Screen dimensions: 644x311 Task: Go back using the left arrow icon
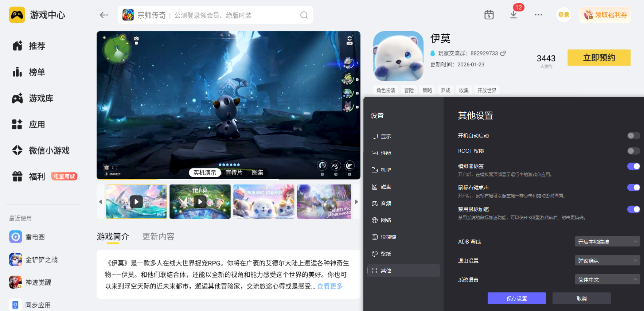tap(104, 15)
